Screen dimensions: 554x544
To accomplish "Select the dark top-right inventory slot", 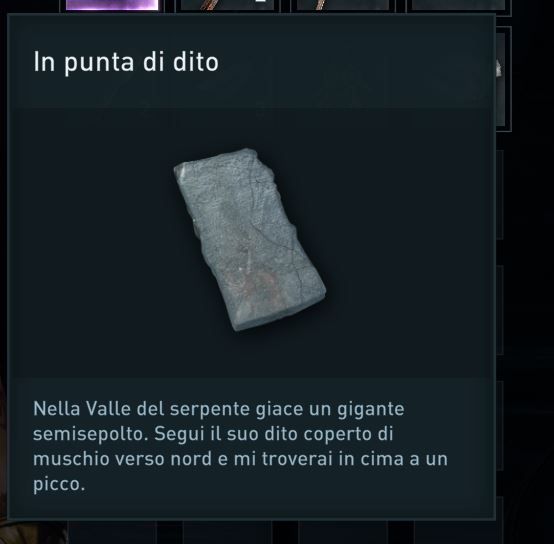I will click(x=458, y=5).
